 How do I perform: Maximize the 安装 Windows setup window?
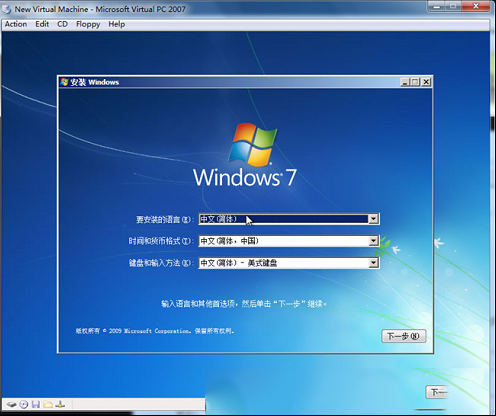pyautogui.click(x=415, y=82)
